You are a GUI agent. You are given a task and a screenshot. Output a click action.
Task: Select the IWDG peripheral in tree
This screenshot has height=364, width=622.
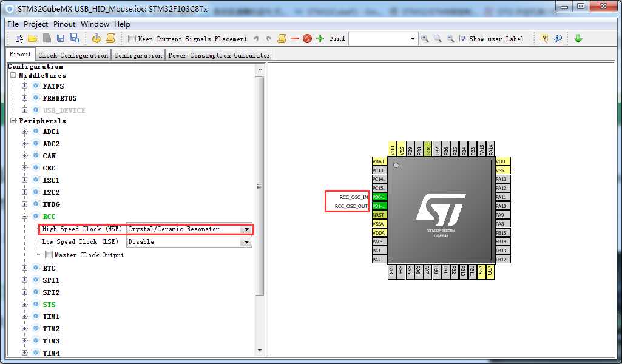[x=51, y=204]
